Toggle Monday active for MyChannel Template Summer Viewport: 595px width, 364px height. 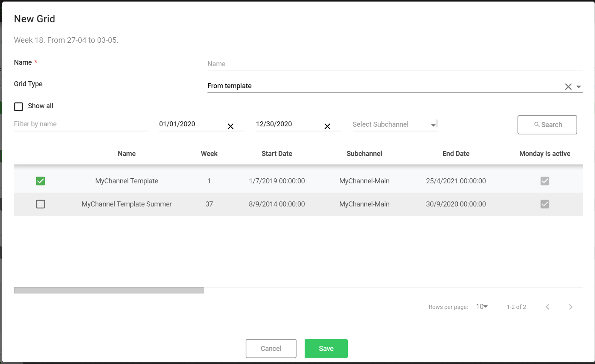tap(544, 204)
